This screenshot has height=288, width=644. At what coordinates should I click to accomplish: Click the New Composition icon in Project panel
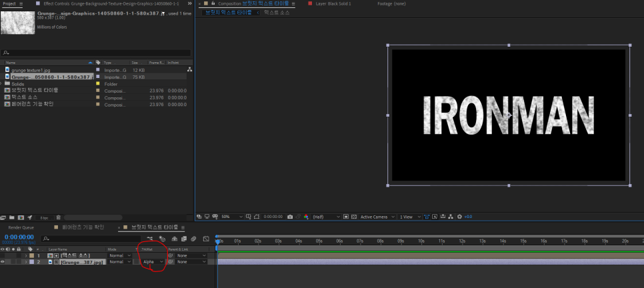click(21, 217)
